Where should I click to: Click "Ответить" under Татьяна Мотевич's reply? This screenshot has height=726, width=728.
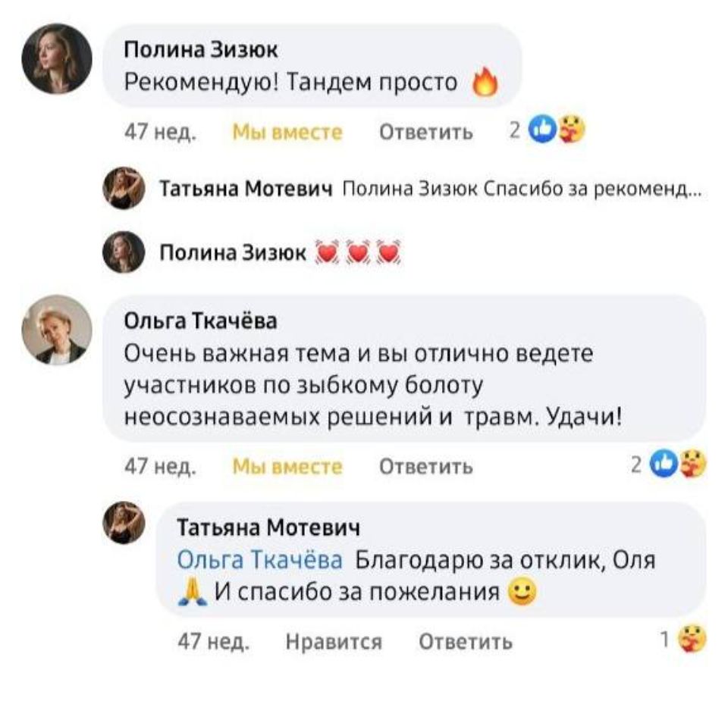point(466,643)
